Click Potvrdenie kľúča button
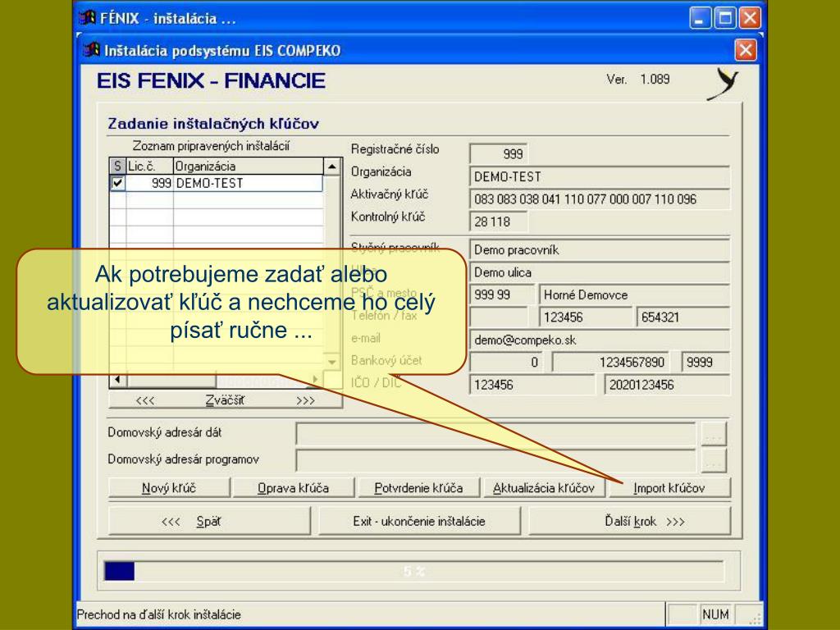The width and height of the screenshot is (840, 630). [418, 488]
